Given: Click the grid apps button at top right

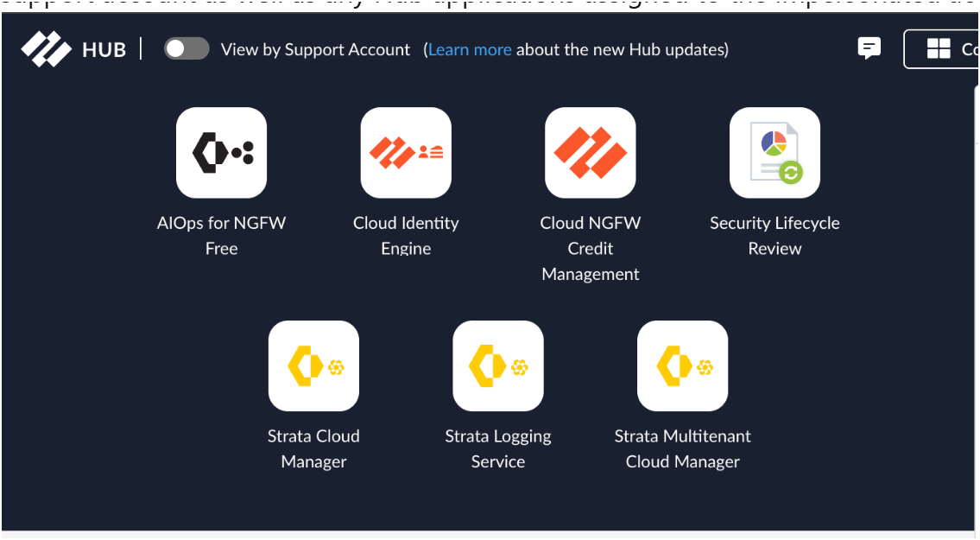Looking at the screenshot, I should [941, 49].
